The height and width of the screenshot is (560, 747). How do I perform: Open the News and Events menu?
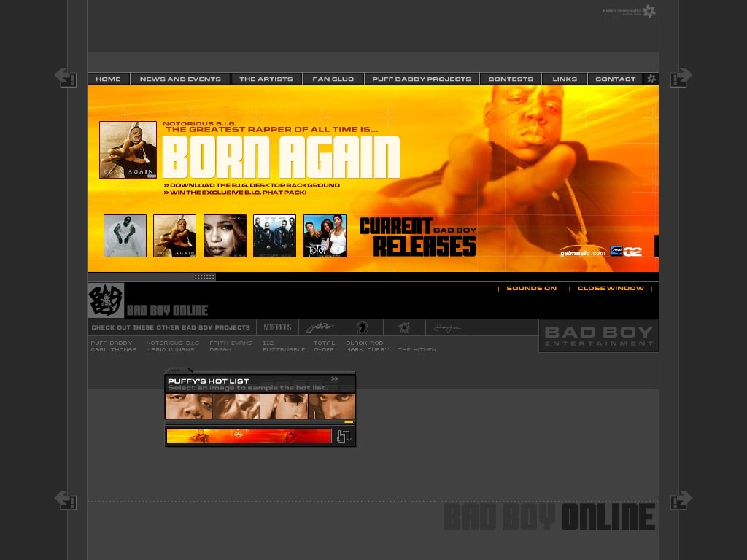tap(180, 79)
